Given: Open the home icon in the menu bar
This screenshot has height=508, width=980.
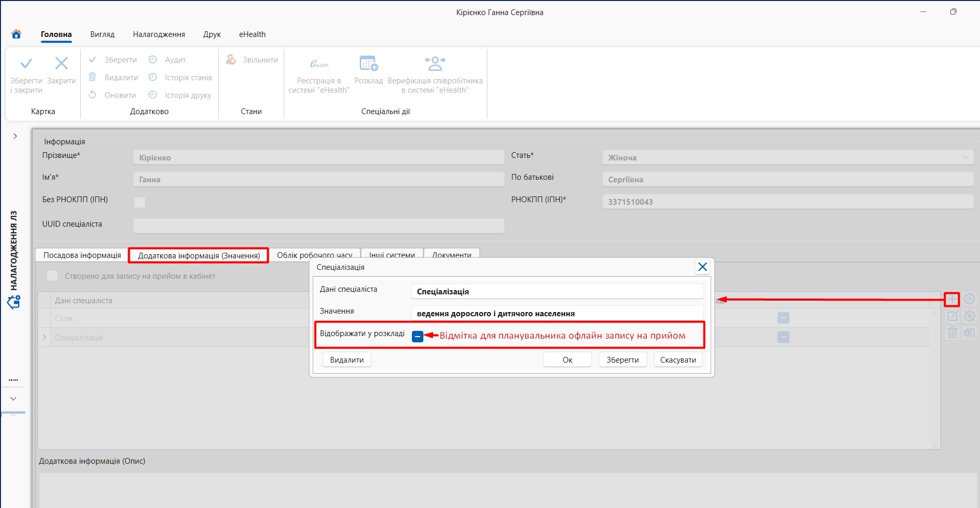Looking at the screenshot, I should coord(16,34).
